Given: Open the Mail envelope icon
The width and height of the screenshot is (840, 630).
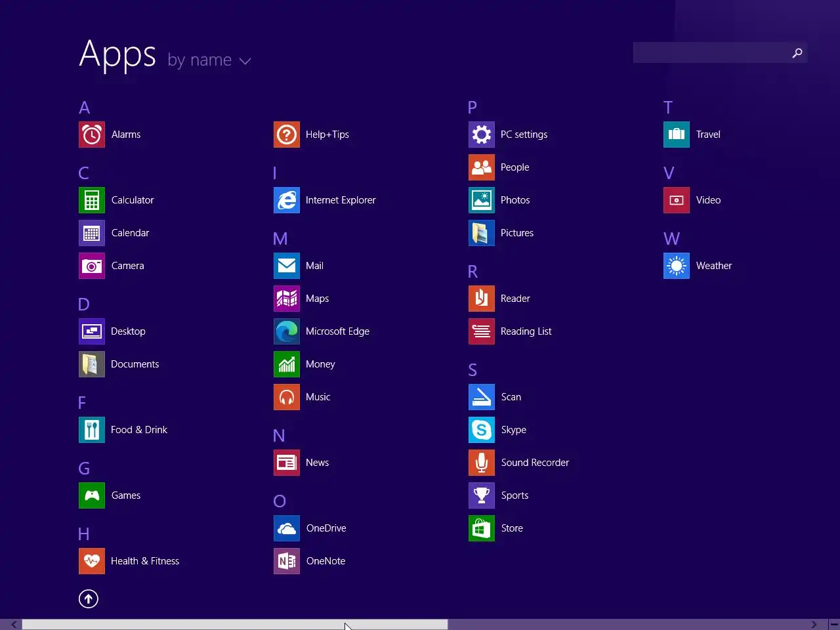Looking at the screenshot, I should pyautogui.click(x=287, y=266).
